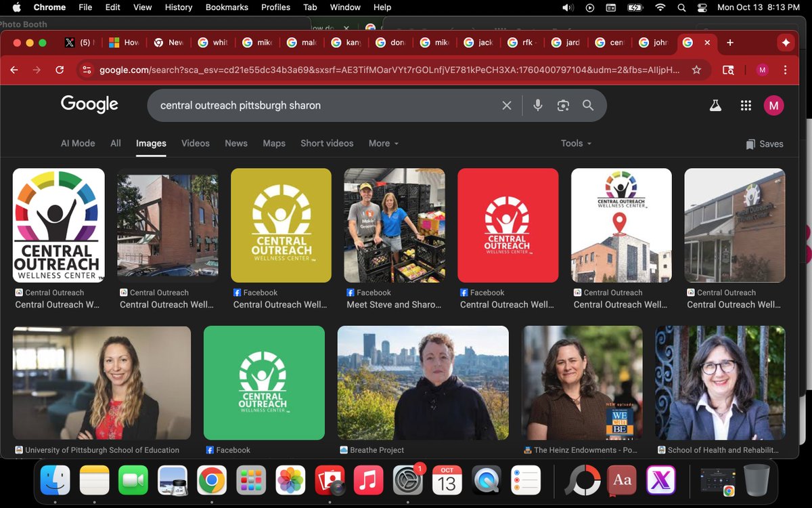This screenshot has width=812, height=508.
Task: Open the red Central Outreach logo image
Action: 508,226
